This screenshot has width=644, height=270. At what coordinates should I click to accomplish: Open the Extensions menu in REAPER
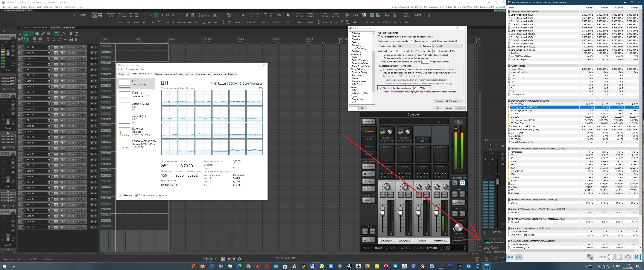(69, 7)
